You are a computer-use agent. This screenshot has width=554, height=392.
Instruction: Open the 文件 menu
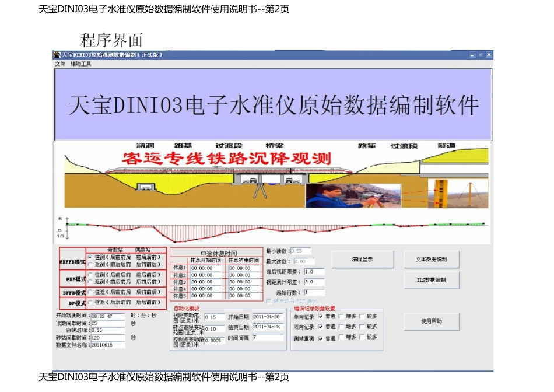[60, 64]
